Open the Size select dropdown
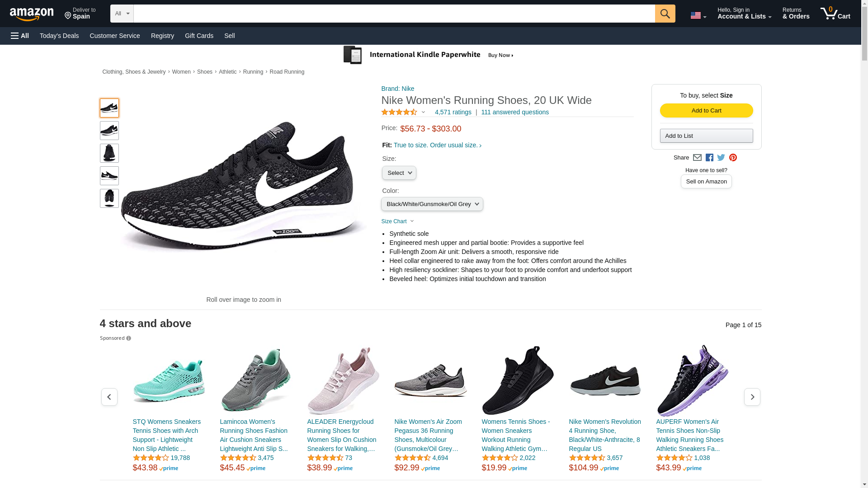The height and width of the screenshot is (488, 868). pyautogui.click(x=399, y=173)
